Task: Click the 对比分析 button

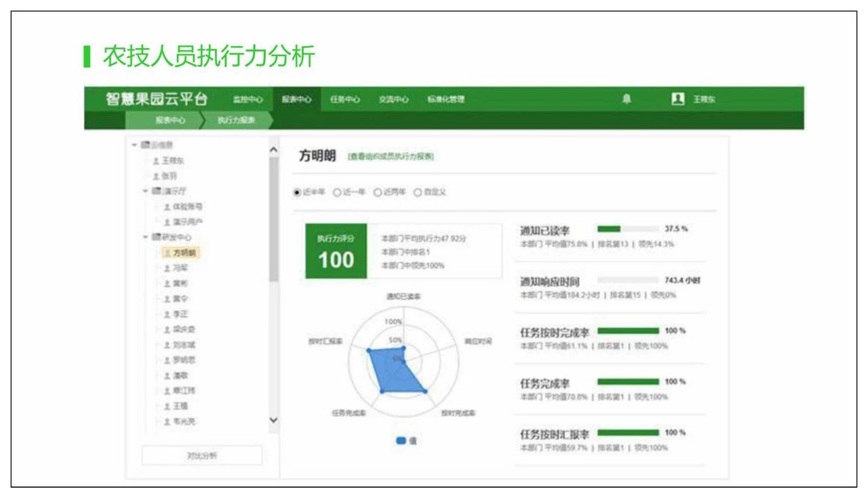Action: click(x=201, y=455)
